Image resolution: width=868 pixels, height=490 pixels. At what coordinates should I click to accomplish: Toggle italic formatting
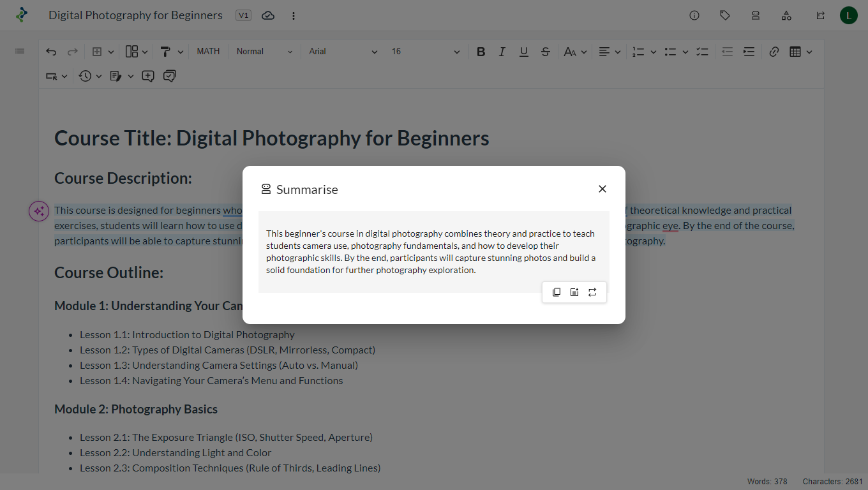tap(502, 52)
